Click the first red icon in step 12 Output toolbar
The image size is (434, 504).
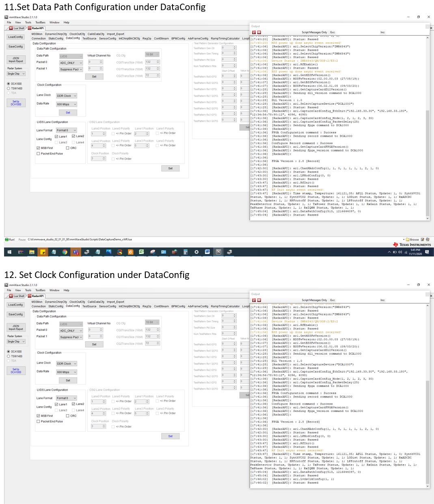(254, 300)
